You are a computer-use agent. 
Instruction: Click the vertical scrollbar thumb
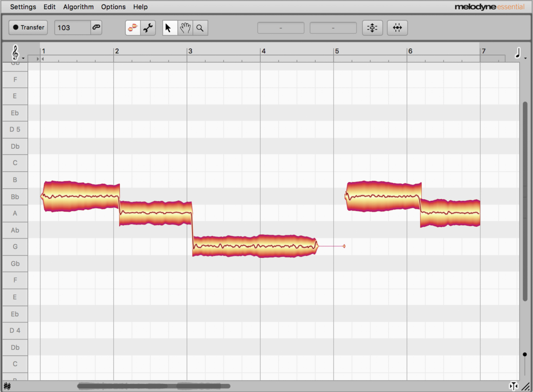point(525,201)
